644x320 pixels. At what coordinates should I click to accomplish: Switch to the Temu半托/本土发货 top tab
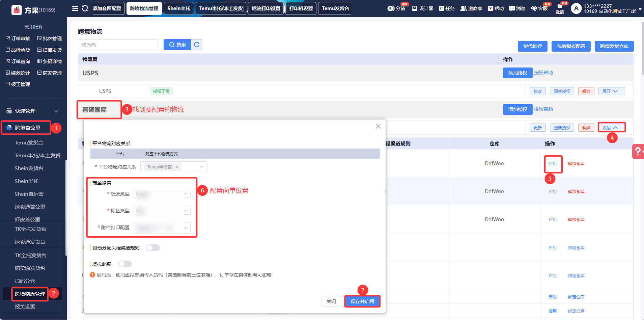pyautogui.click(x=221, y=8)
